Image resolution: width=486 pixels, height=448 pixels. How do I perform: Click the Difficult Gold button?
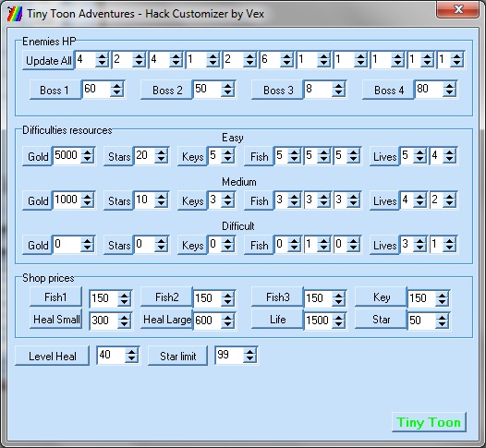click(37, 245)
